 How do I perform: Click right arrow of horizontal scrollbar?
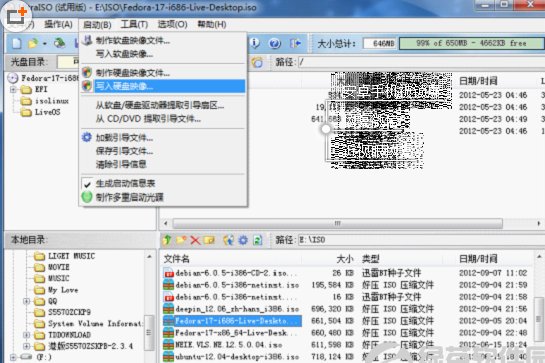point(539,223)
